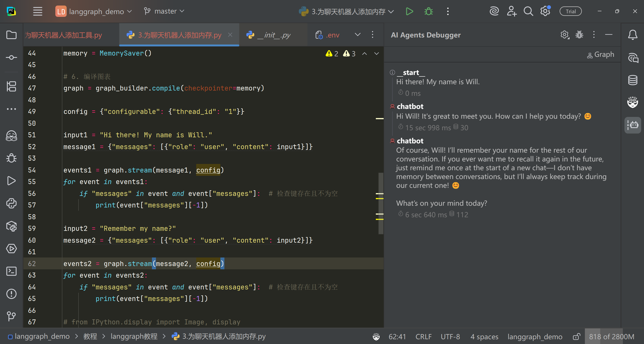This screenshot has height=344, width=644.
Task: Open the Notifications bell panel
Action: [632, 35]
